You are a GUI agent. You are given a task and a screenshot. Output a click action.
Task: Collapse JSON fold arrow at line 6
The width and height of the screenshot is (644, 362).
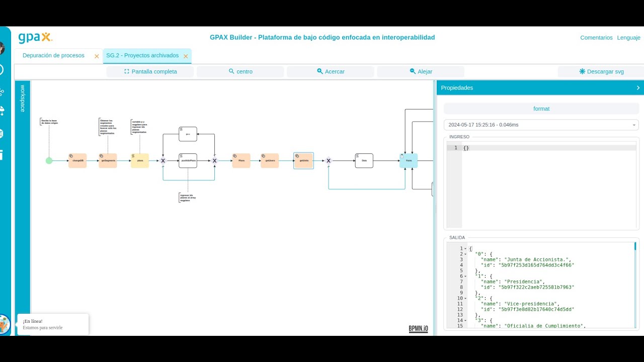pyautogui.click(x=465, y=276)
